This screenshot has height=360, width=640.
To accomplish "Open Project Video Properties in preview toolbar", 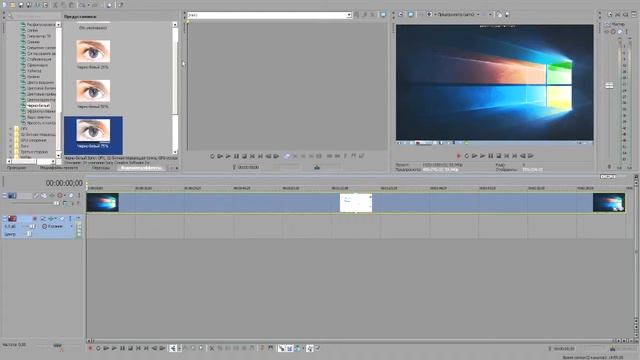I will [x=401, y=15].
